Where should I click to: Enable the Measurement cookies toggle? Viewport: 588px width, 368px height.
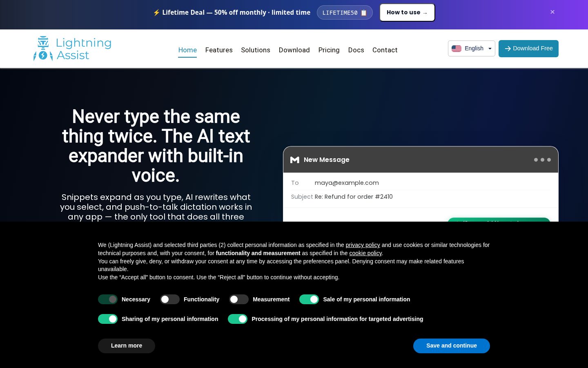(239, 299)
